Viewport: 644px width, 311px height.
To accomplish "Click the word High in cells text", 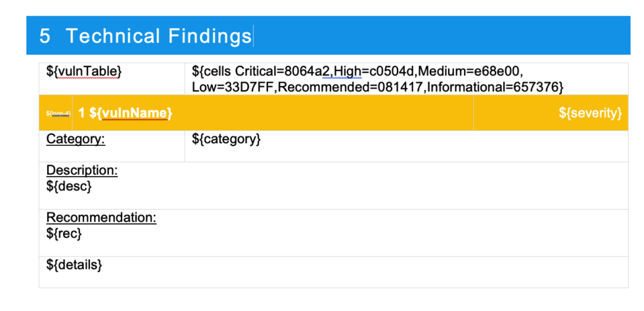I will coord(347,72).
